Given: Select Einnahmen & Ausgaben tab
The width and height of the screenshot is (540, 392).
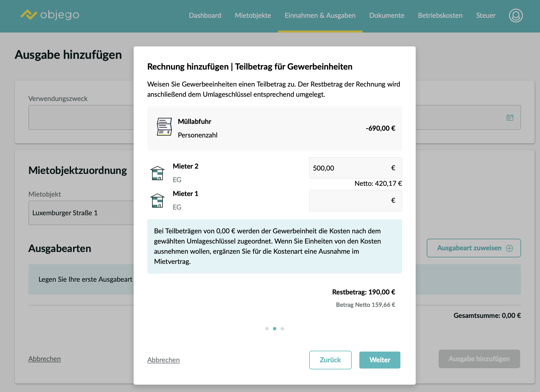Looking at the screenshot, I should 320,16.
